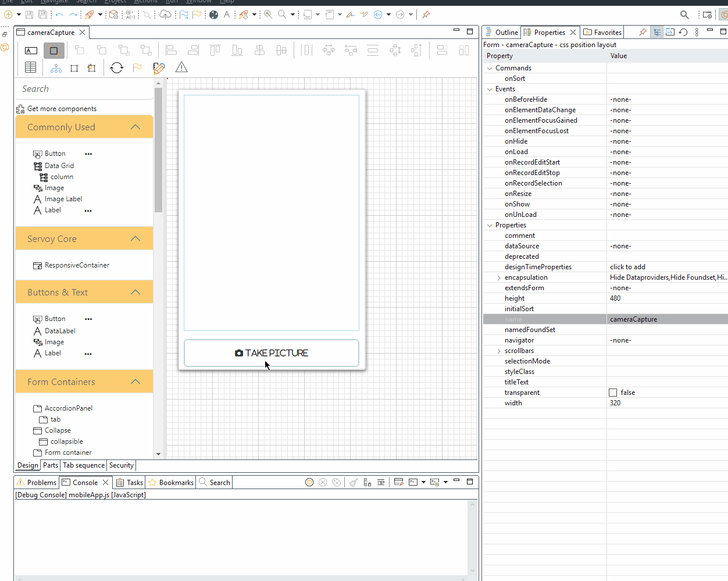Expand the encapsulation property row
This screenshot has height=581, width=728.
pyautogui.click(x=499, y=277)
